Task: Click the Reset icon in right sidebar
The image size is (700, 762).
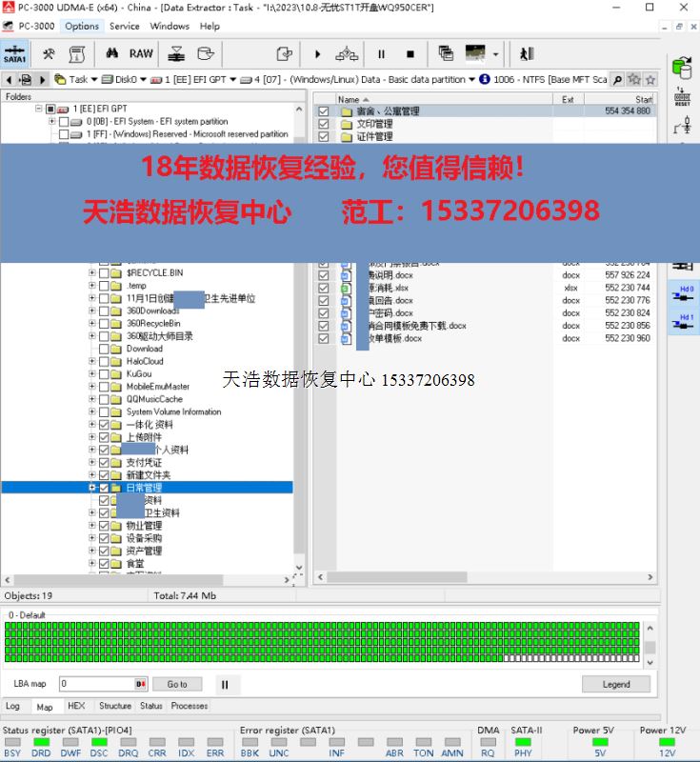Action: pyautogui.click(x=682, y=95)
